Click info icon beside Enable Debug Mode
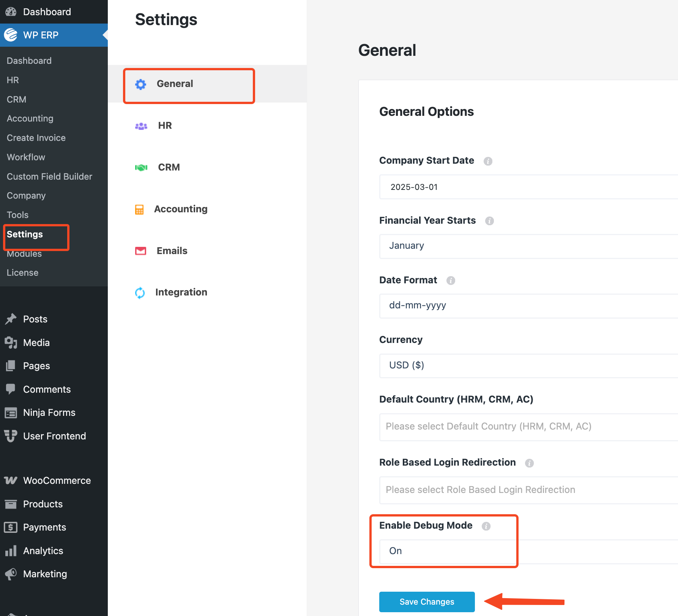The width and height of the screenshot is (678, 616). tap(486, 526)
